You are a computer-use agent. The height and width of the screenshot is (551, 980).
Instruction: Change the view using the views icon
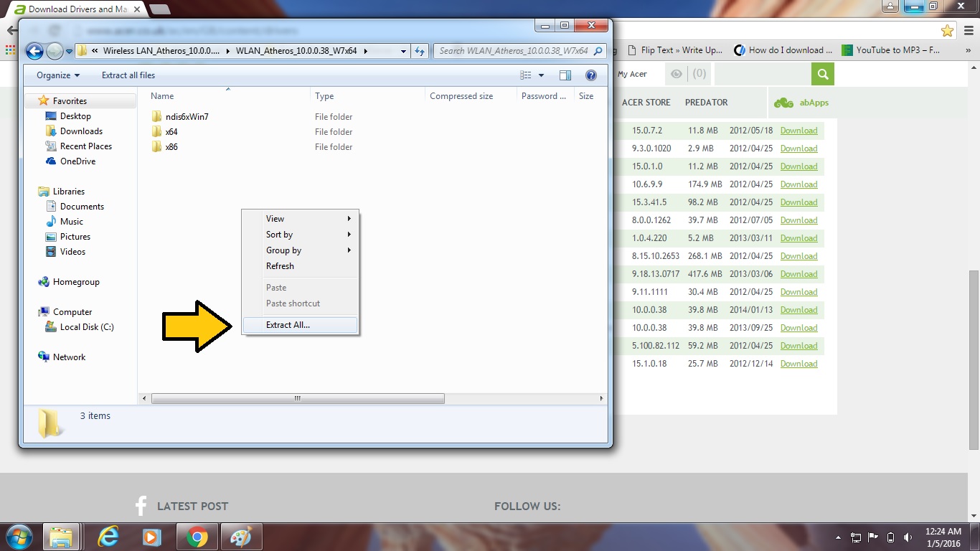coord(526,75)
